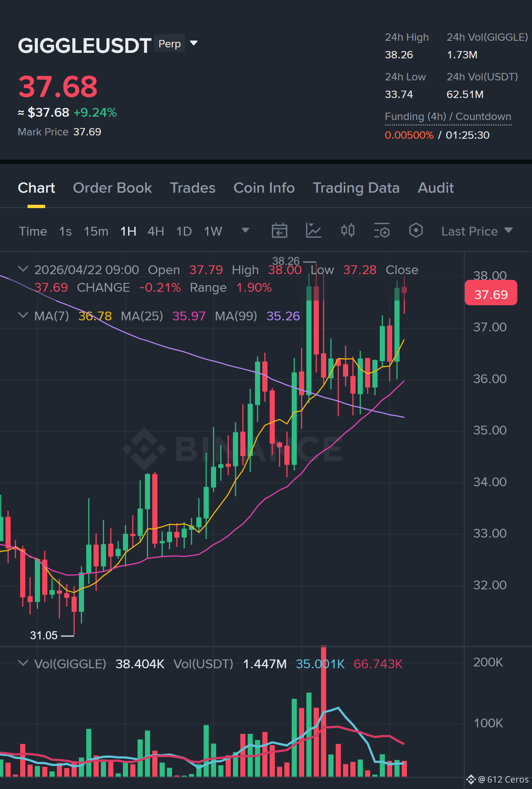Switch to the Order Book tab
This screenshot has width=532, height=789.
click(112, 188)
